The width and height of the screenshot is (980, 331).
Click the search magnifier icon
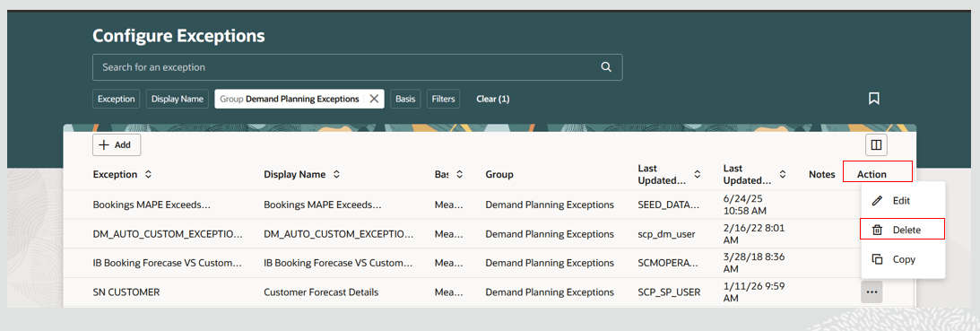pos(605,67)
